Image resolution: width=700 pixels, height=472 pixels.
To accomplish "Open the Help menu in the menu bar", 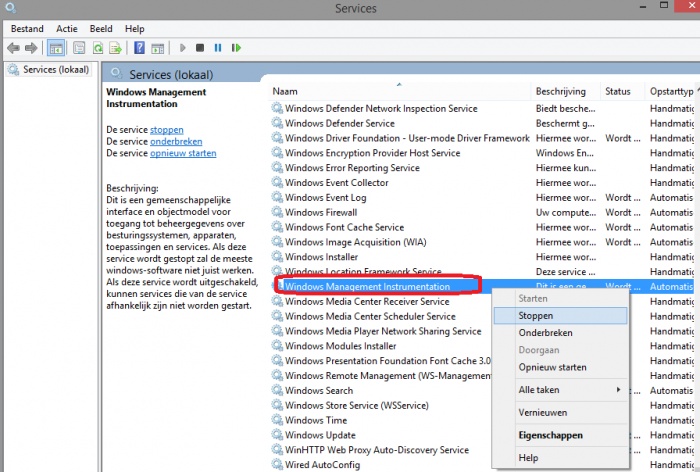I will (x=134, y=29).
